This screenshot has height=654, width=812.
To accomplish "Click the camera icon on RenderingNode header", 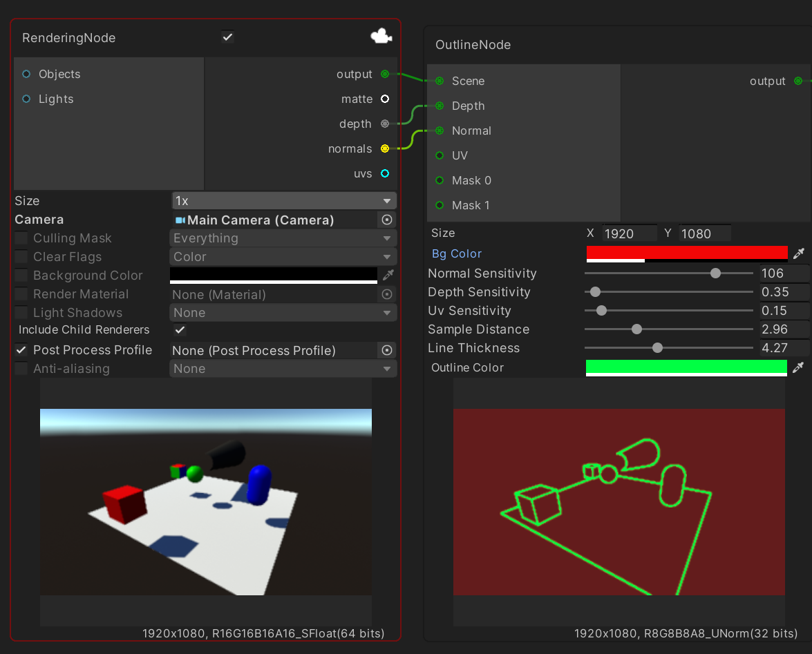I will [381, 37].
